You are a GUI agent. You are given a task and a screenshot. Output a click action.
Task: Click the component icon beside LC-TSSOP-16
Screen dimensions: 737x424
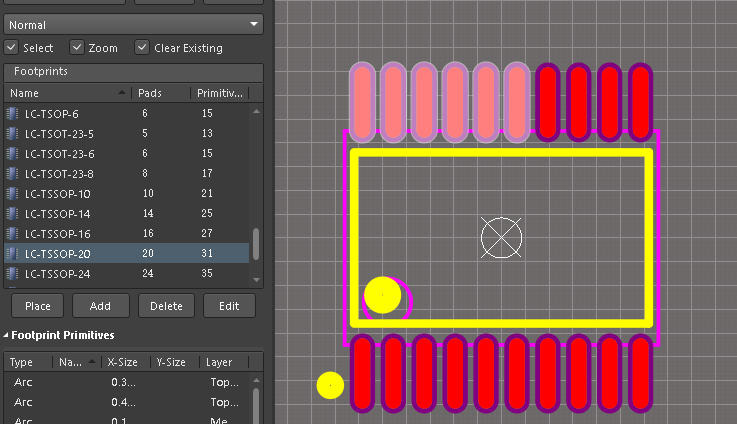click(x=13, y=234)
